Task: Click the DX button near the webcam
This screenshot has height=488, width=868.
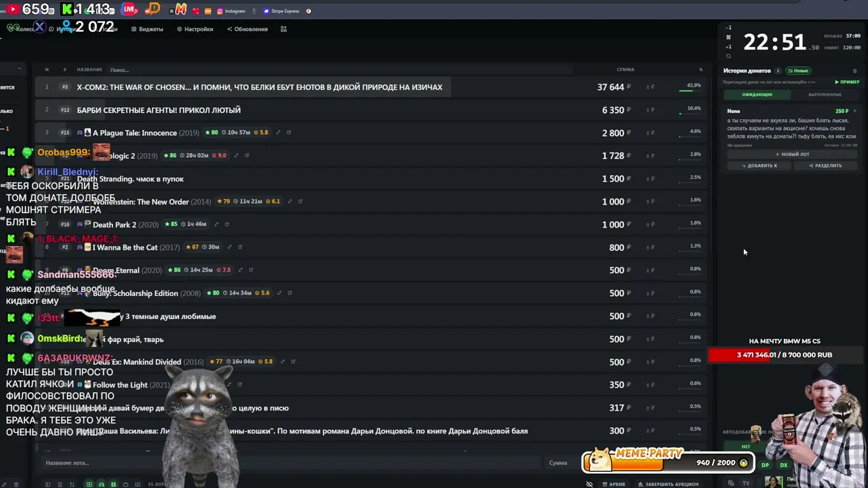Action: (783, 465)
